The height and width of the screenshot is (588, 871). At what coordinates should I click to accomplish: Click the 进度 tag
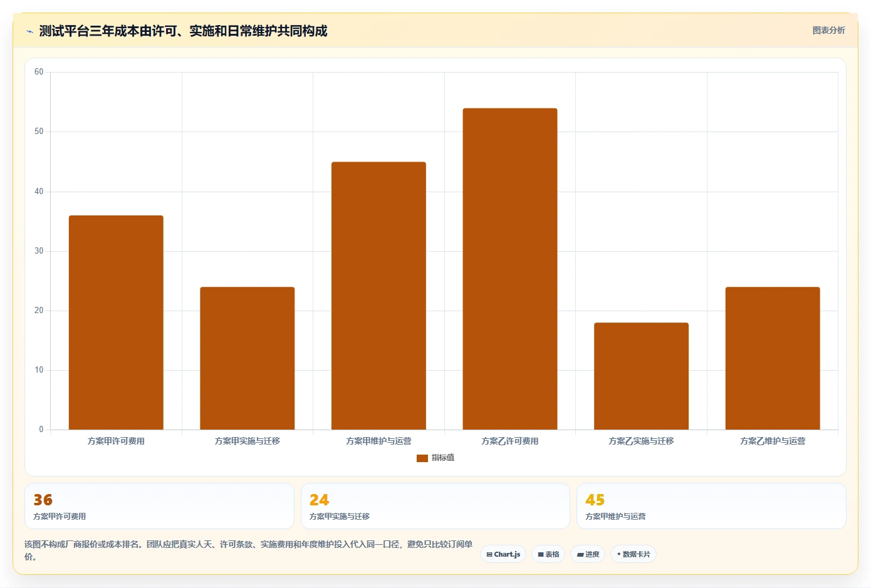coord(588,554)
